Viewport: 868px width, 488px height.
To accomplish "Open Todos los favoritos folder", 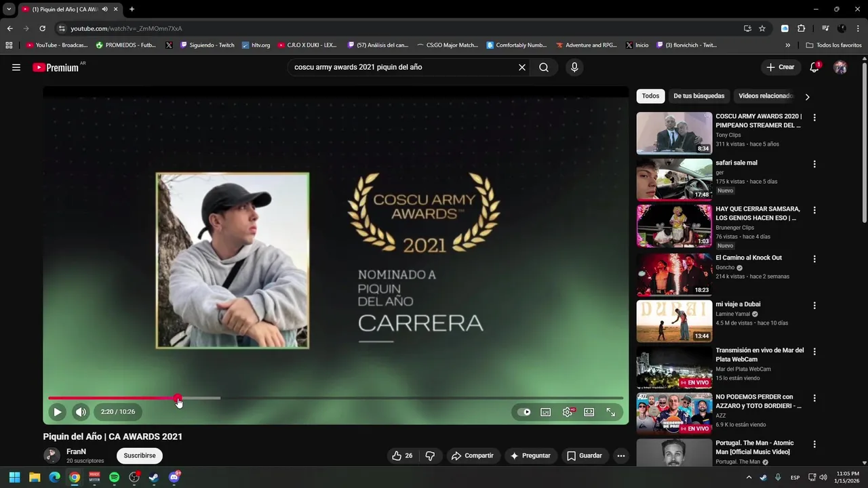I will 833,45.
